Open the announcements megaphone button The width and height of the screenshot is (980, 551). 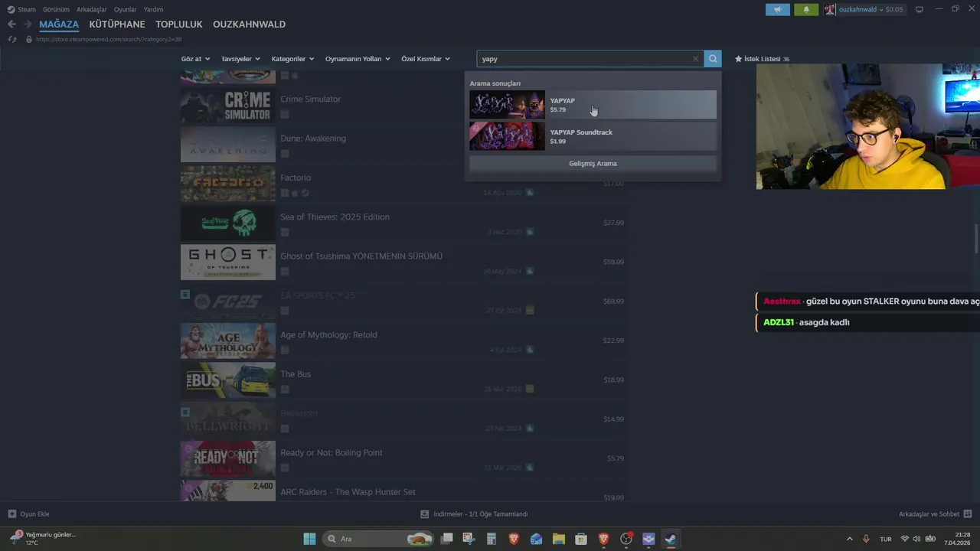click(x=778, y=9)
